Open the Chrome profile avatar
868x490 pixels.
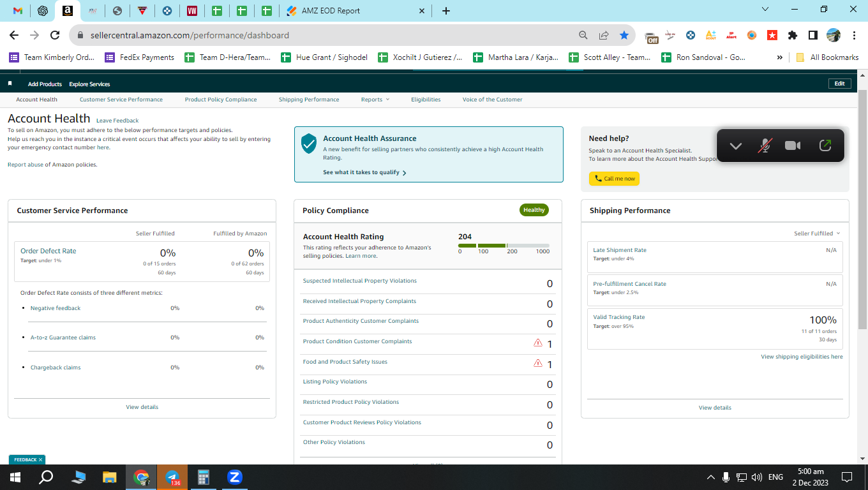[x=834, y=35]
